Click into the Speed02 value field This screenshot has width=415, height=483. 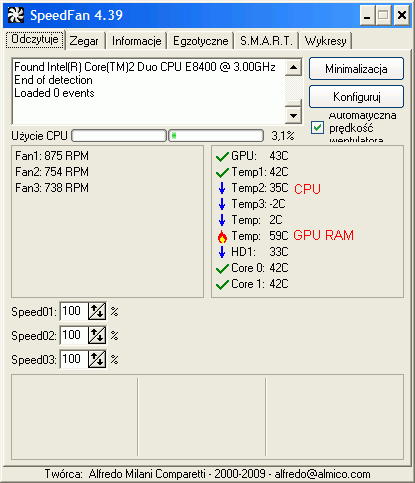(x=74, y=335)
